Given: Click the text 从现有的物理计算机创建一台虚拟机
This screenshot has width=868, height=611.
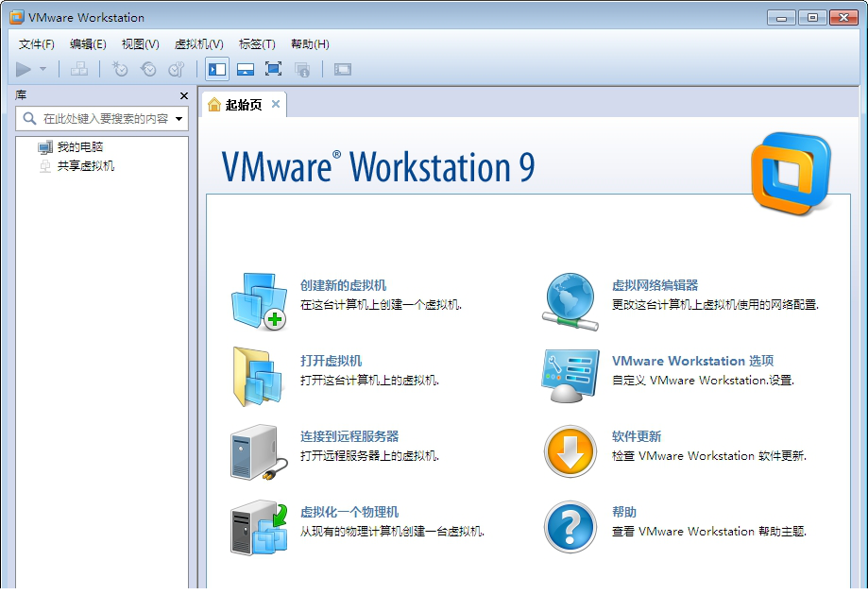Looking at the screenshot, I should (392, 532).
